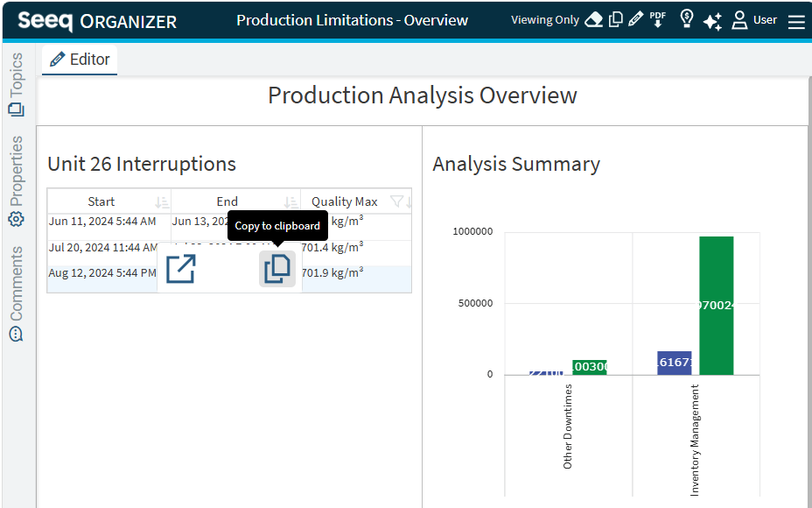Image resolution: width=812 pixels, height=508 pixels.
Task: Filter the Quality Max column
Action: tap(396, 201)
